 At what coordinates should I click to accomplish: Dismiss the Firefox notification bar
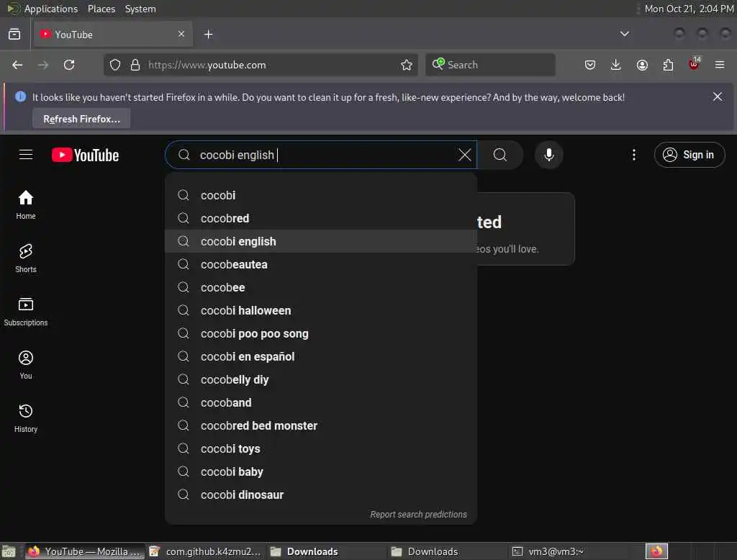click(x=718, y=97)
